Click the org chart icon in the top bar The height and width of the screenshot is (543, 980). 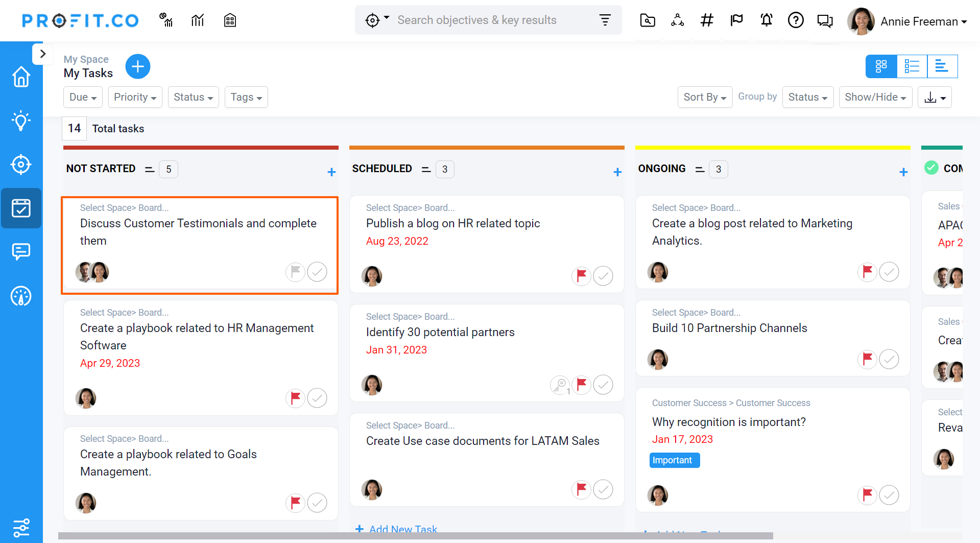pos(677,20)
